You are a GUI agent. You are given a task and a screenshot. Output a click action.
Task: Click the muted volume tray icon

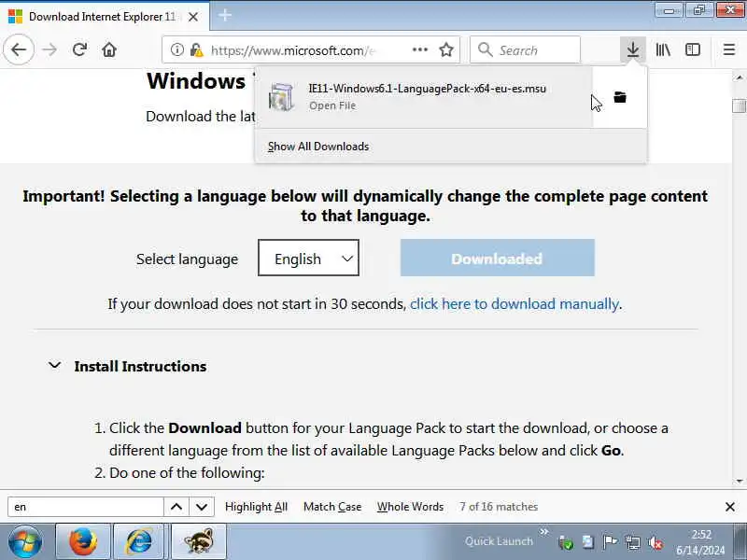[x=655, y=543]
